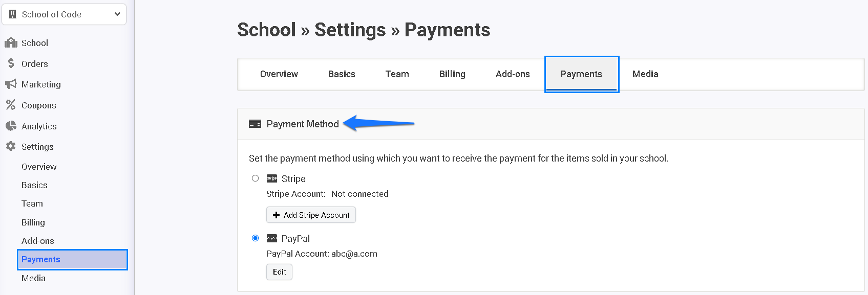This screenshot has width=868, height=295.
Task: Go to Payments under Settings sidebar
Action: (72, 260)
